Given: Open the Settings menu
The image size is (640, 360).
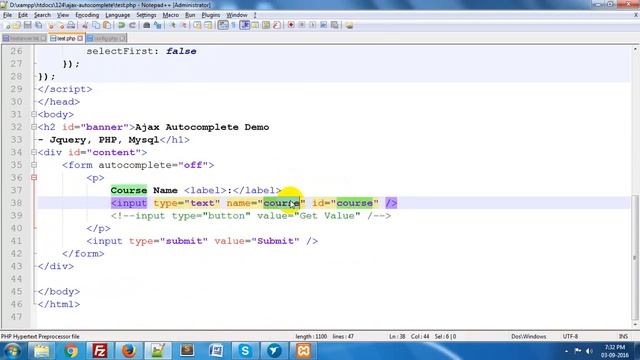Looking at the screenshot, I should 146,15.
